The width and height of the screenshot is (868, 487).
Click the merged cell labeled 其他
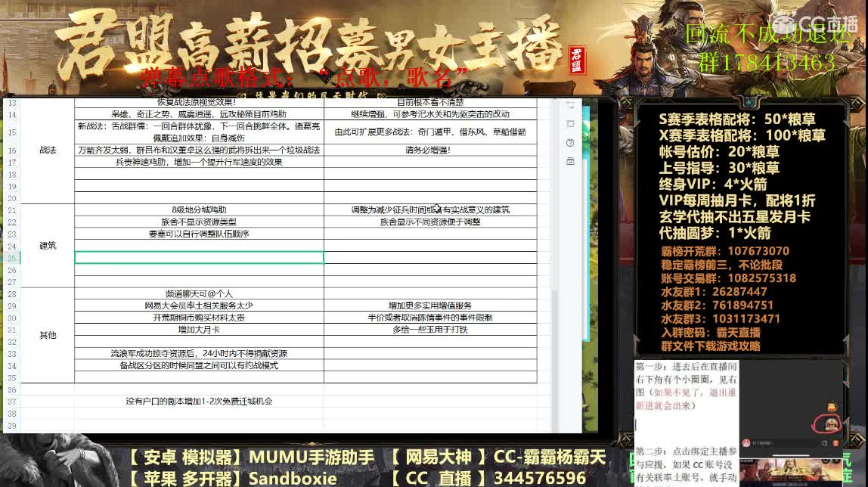point(48,335)
